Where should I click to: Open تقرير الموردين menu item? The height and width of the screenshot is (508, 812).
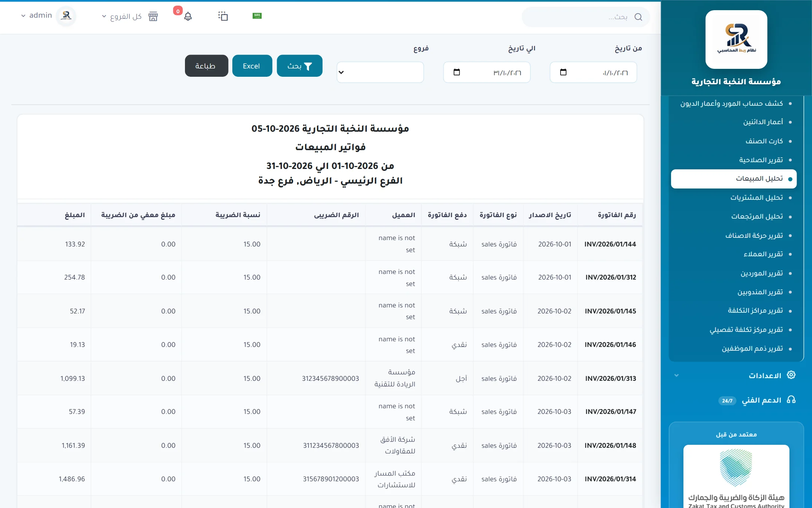(x=762, y=273)
